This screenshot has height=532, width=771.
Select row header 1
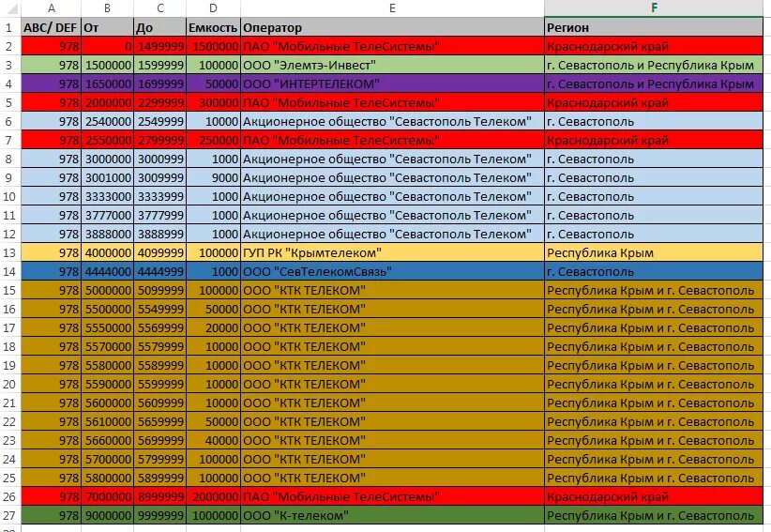(9, 27)
